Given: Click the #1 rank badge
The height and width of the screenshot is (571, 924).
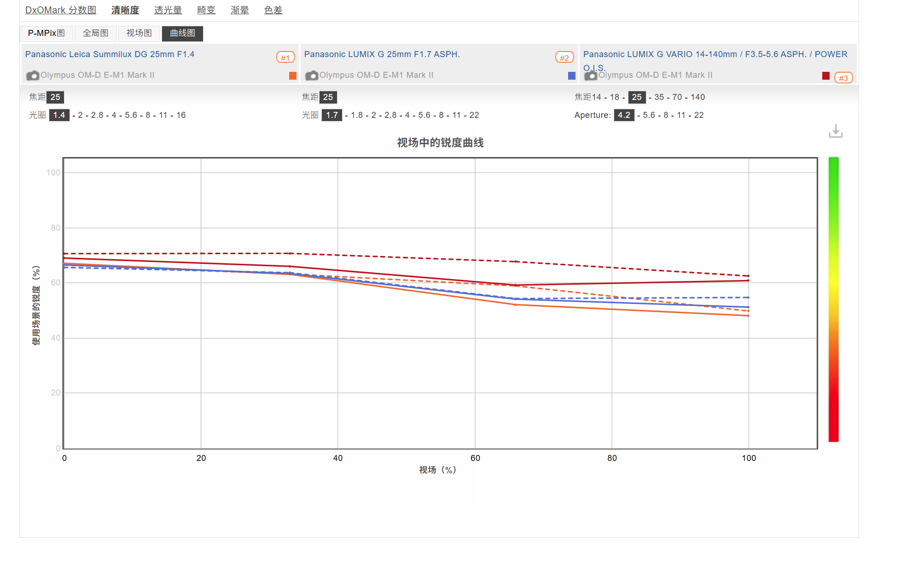Looking at the screenshot, I should (285, 58).
